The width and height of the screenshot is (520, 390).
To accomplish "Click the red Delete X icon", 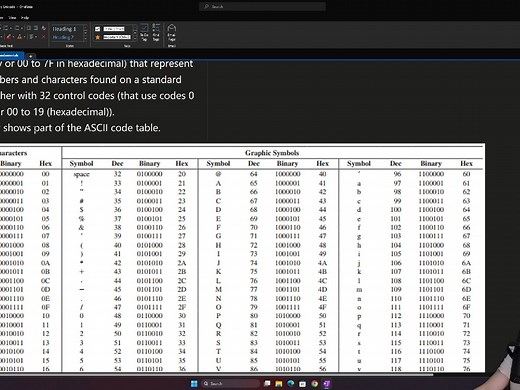I will click(44, 37).
